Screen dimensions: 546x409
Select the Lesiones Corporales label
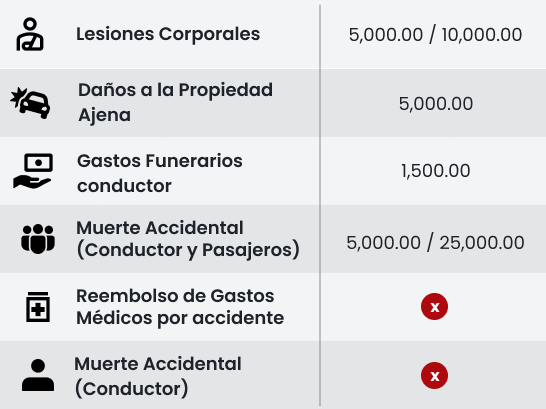tap(168, 34)
